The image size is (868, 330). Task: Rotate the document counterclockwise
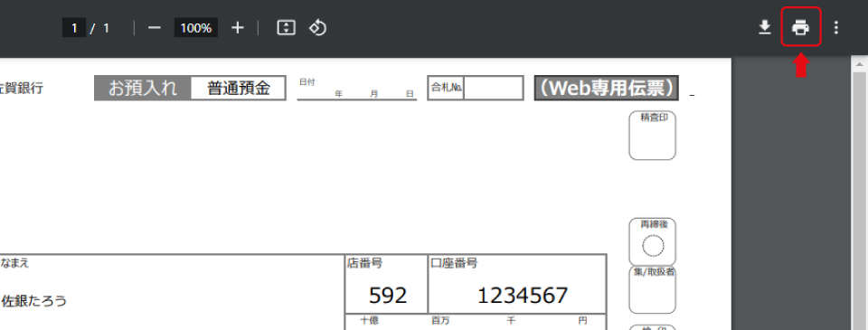click(317, 28)
